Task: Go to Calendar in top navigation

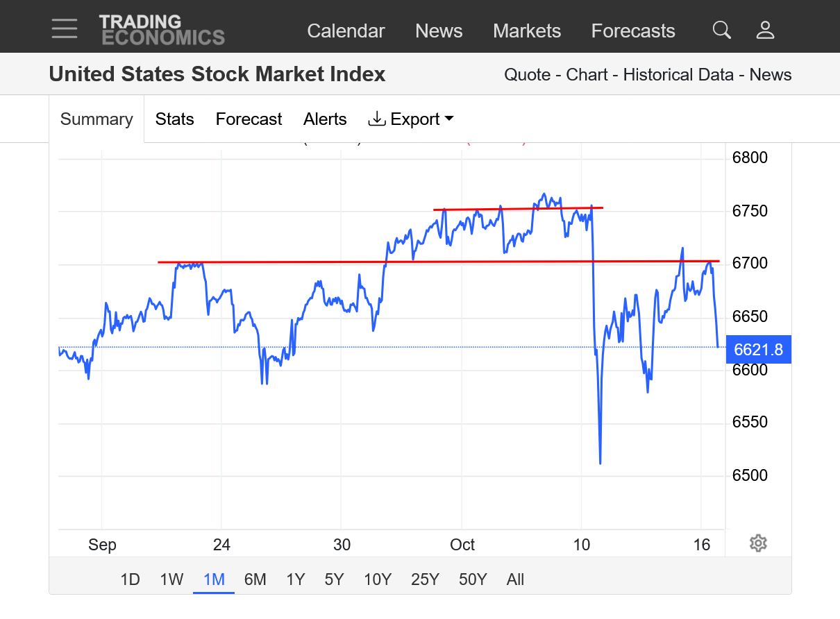Action: 346,31
